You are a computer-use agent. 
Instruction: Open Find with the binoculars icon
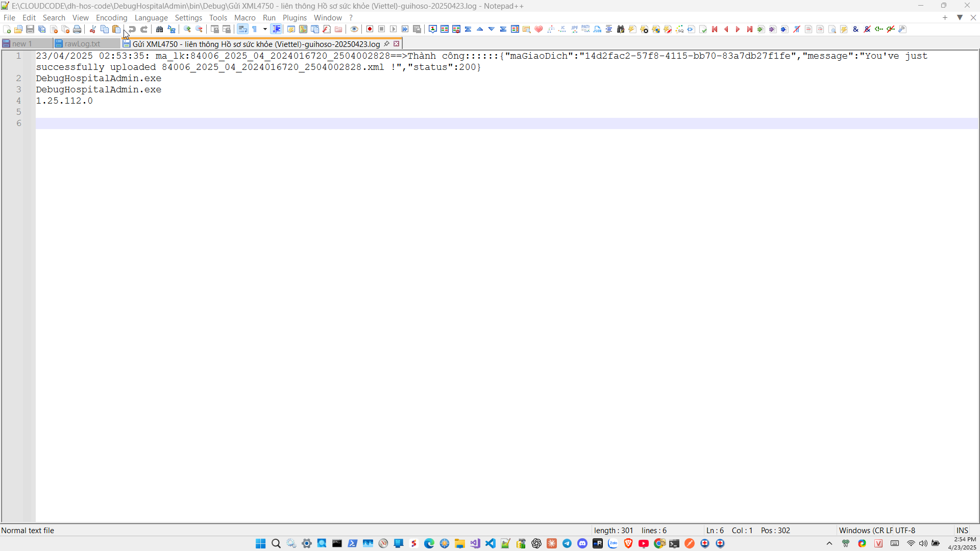pos(160,30)
